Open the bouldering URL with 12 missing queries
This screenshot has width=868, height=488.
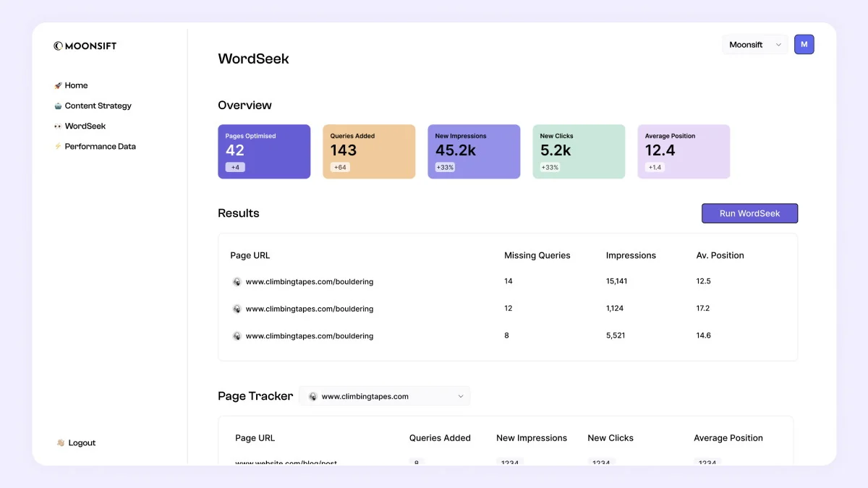(310, 309)
